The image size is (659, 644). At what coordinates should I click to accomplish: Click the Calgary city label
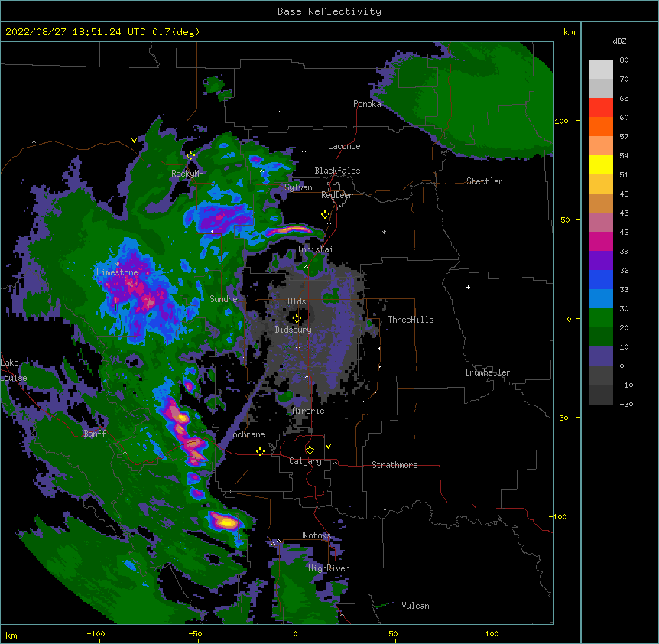tap(305, 461)
